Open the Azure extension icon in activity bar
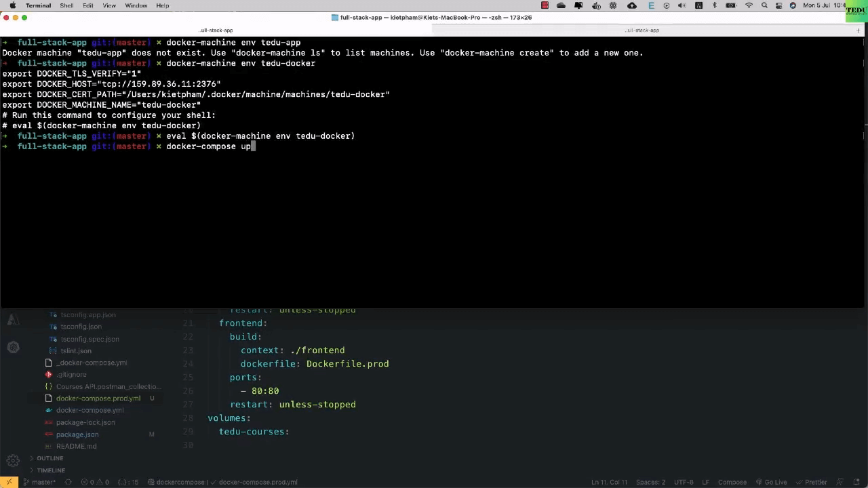Viewport: 868px width, 488px height. (13, 320)
